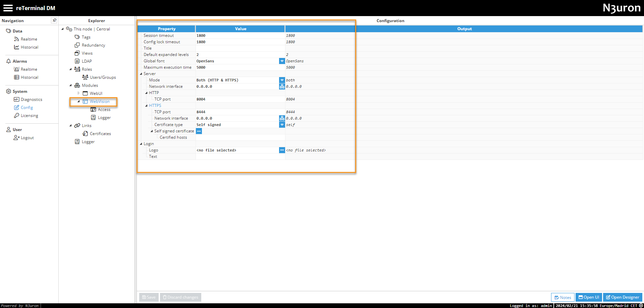The height and width of the screenshot is (308, 644).
Task: Open Certificate type dropdown
Action: coord(282,125)
